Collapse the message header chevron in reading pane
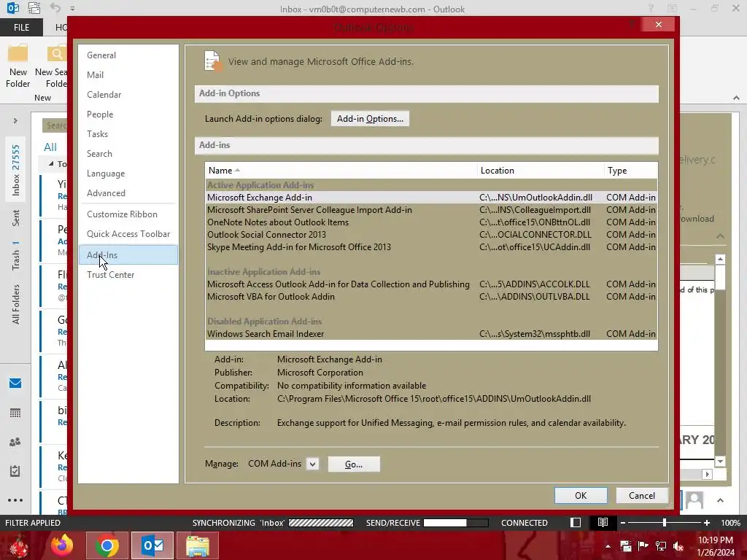 click(x=720, y=236)
